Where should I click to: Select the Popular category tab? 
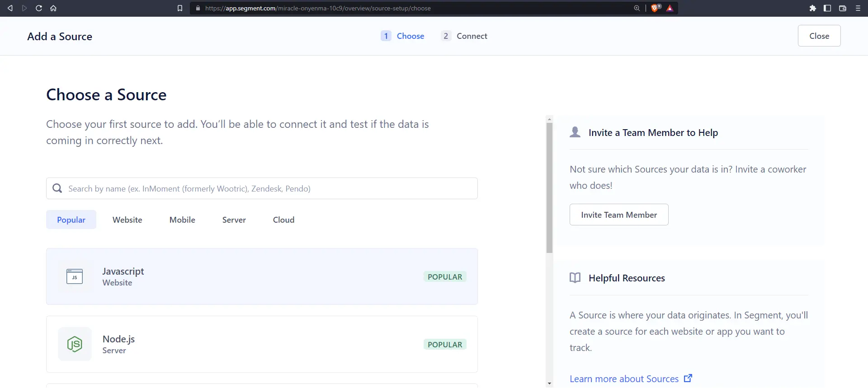coord(71,220)
